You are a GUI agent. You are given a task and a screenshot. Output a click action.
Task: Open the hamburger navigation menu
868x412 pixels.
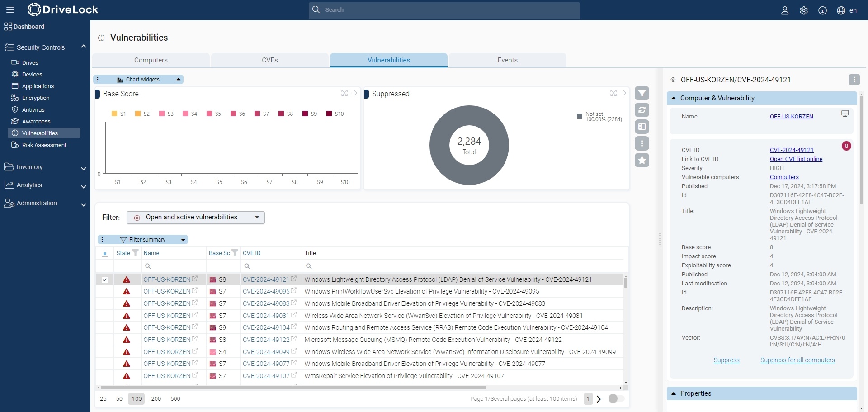coord(10,9)
